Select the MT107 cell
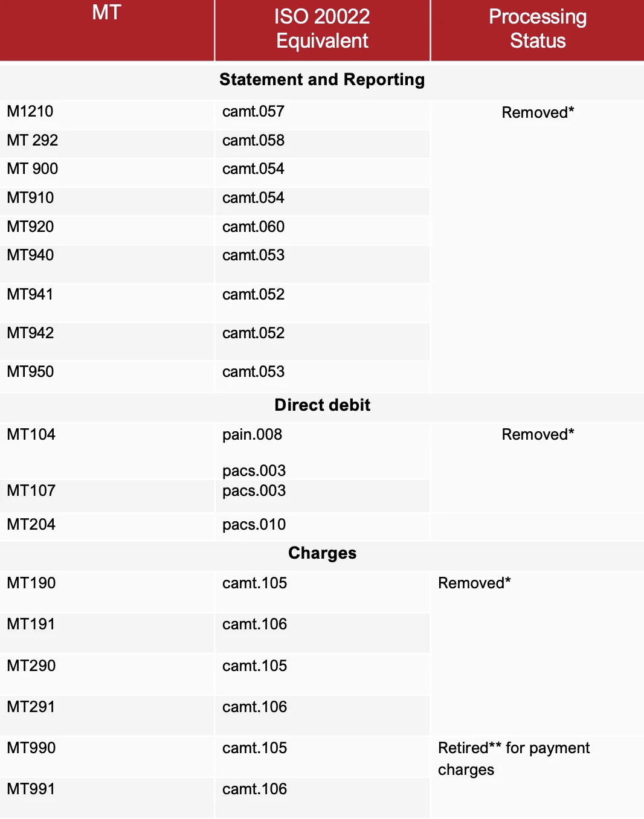644x819 pixels. point(31,491)
